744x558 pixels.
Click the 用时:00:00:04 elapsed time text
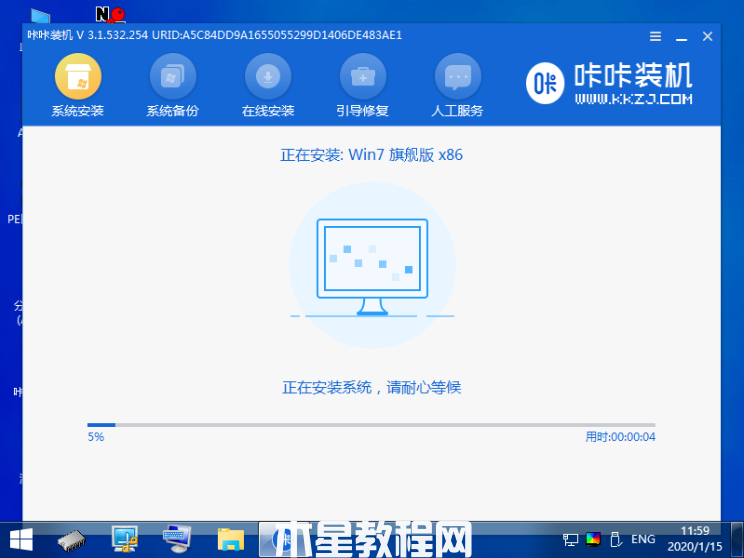(x=620, y=437)
